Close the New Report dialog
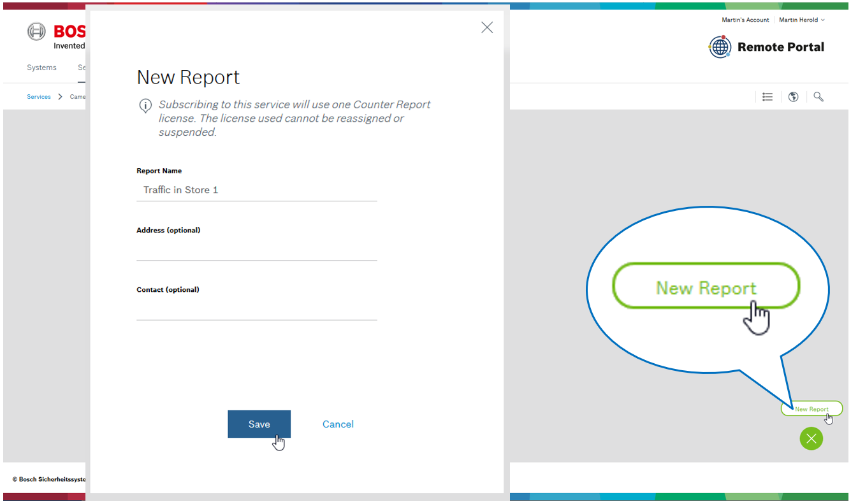The width and height of the screenshot is (851, 504). click(487, 27)
